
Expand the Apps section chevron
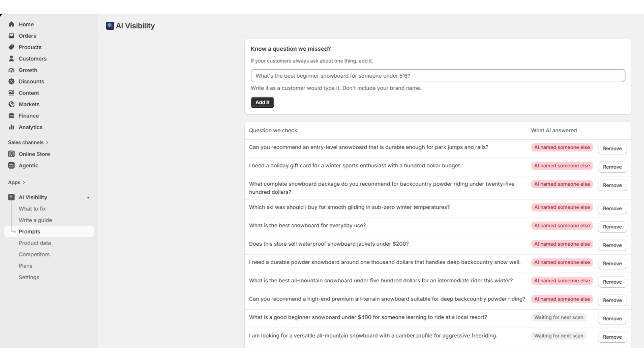24,183
